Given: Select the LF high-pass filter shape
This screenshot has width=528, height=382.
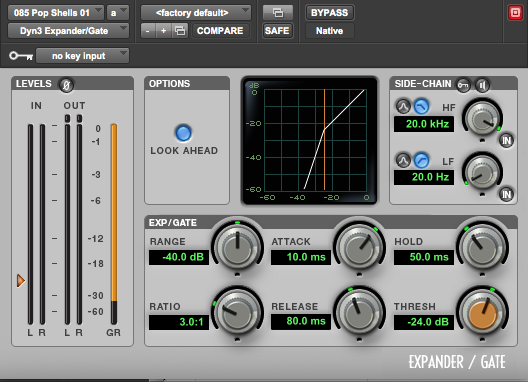Looking at the screenshot, I should [x=421, y=160].
